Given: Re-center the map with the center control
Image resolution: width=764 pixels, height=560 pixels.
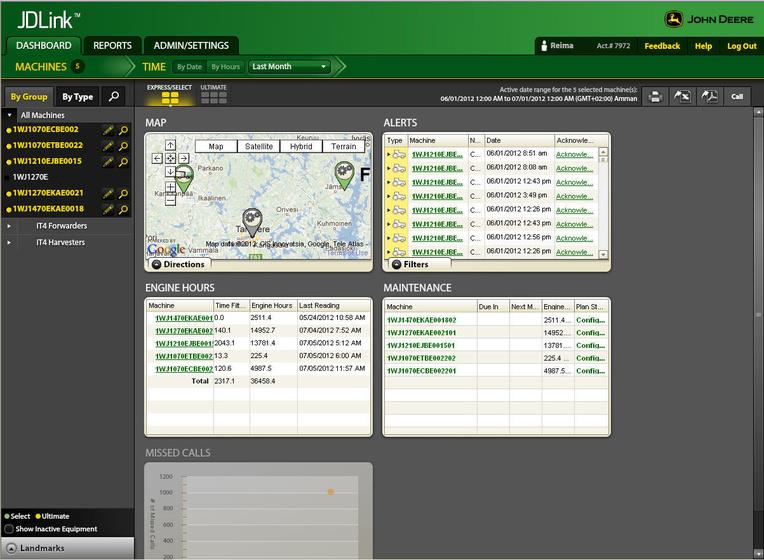Looking at the screenshot, I should [x=170, y=158].
